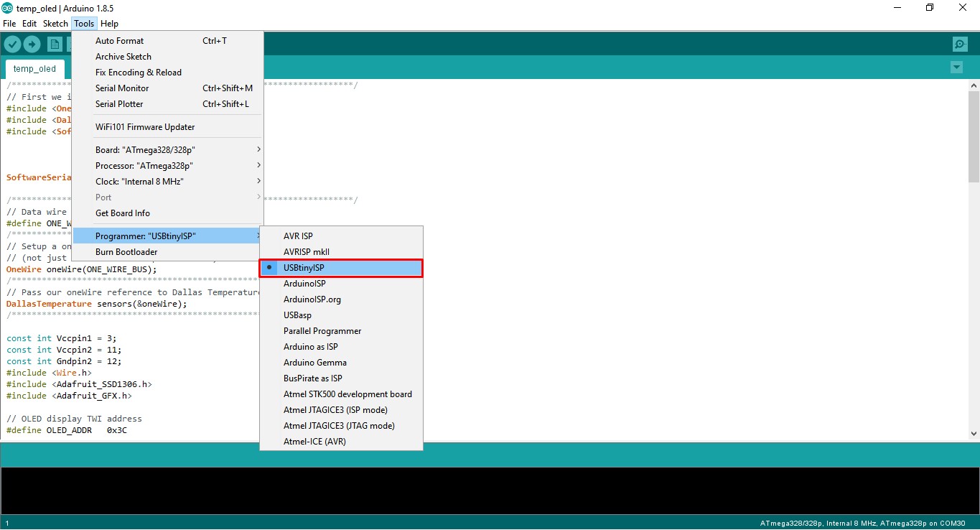Select BusPirate as ISP programmer
The image size is (980, 530).
click(341, 378)
